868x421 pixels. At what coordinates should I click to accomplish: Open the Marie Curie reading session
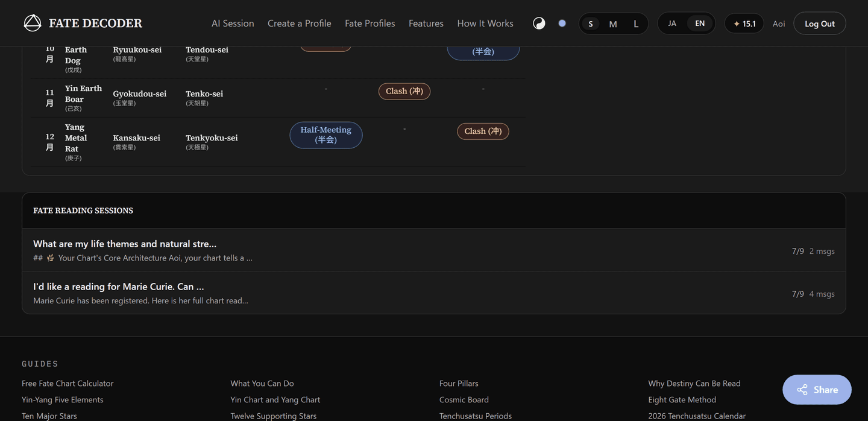[434, 293]
